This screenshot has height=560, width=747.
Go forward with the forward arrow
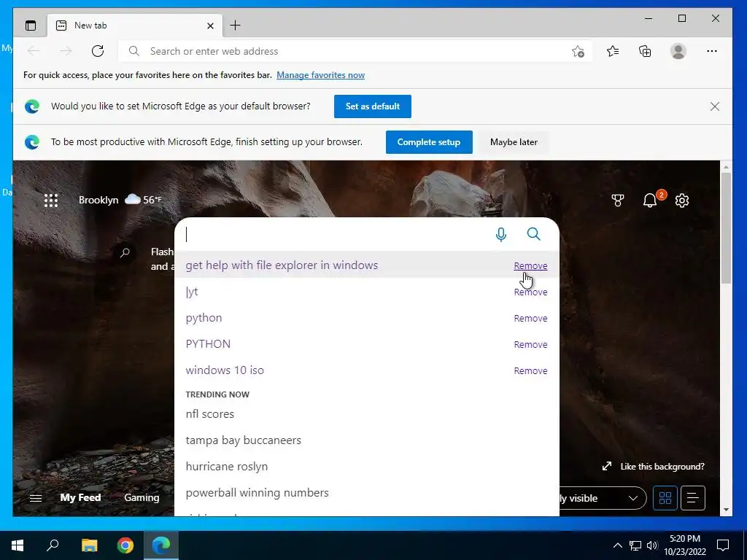click(x=66, y=51)
